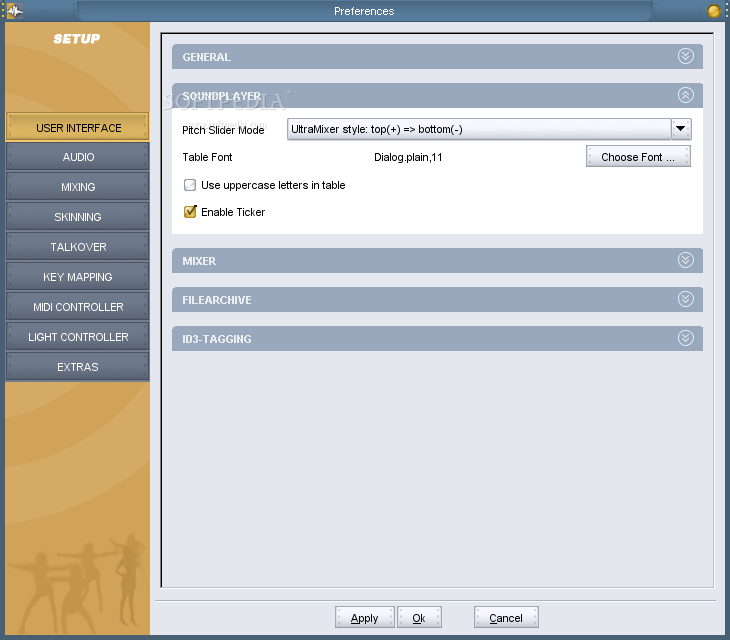Disable the Enable Ticker checkbox

190,212
